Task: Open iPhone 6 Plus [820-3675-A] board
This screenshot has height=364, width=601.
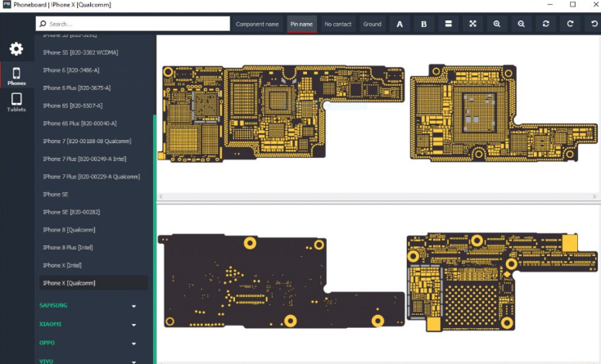Action: [x=77, y=88]
